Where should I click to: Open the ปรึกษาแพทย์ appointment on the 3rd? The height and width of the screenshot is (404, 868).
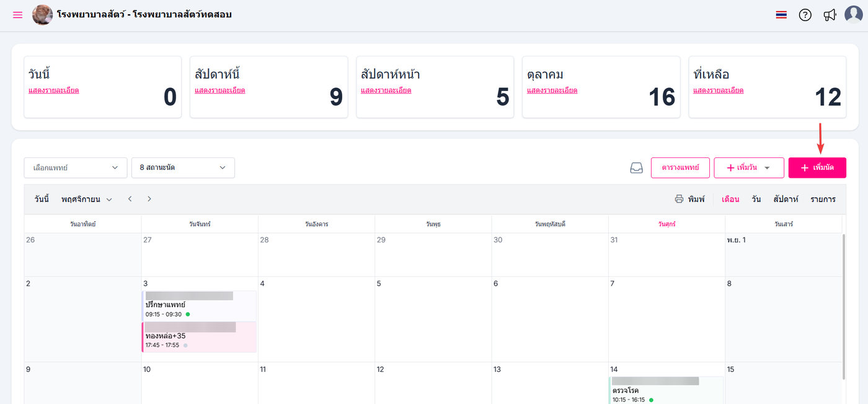click(x=198, y=305)
